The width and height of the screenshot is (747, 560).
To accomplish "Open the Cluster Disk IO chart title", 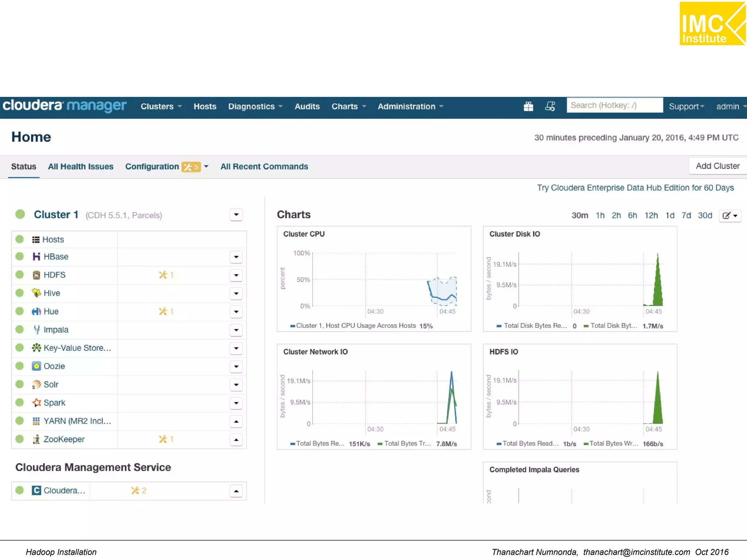I will tap(515, 234).
